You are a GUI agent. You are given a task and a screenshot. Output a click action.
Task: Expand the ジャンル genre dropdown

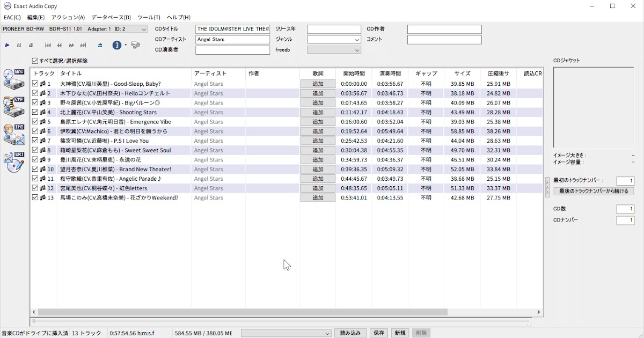click(334, 40)
